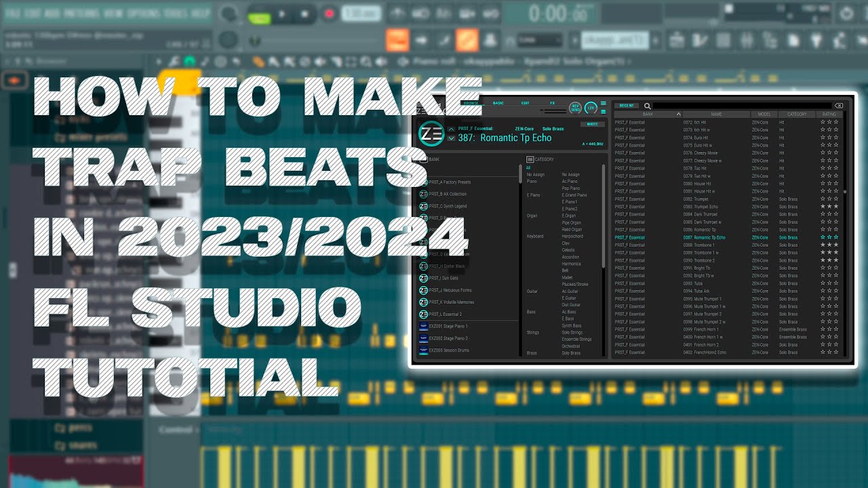Click the RECENT button
This screenshot has height=488, width=868.
627,106
